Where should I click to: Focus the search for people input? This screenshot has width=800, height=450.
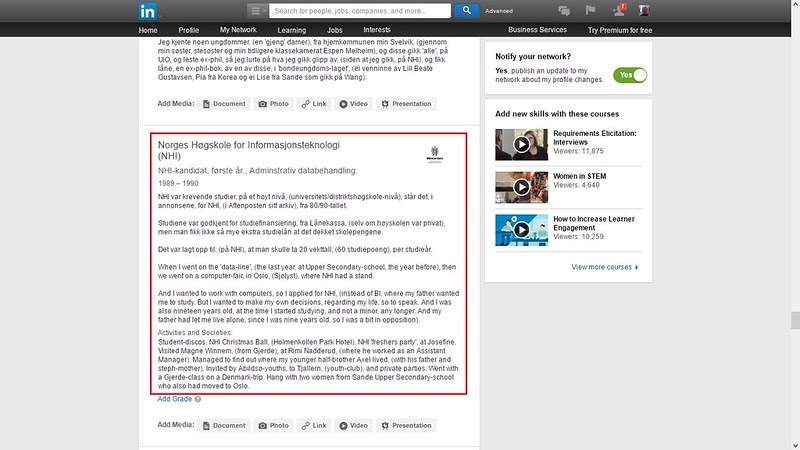point(360,11)
